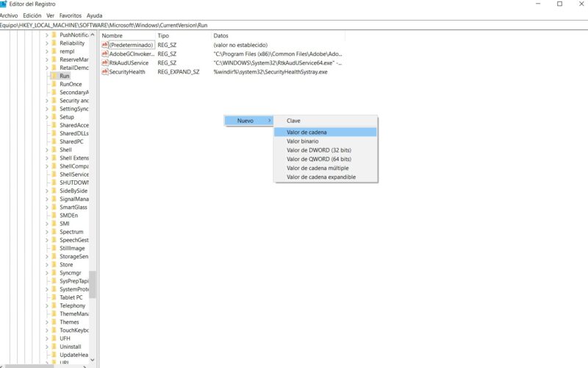Expand the PushNotifications tree node

(47, 35)
